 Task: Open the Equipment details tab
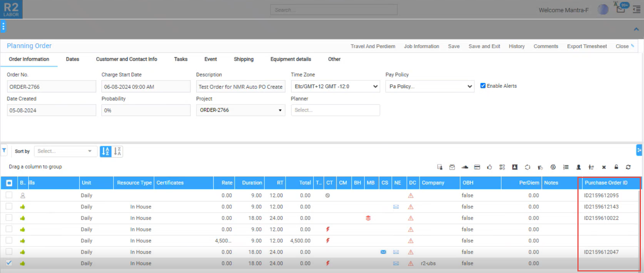(291, 59)
